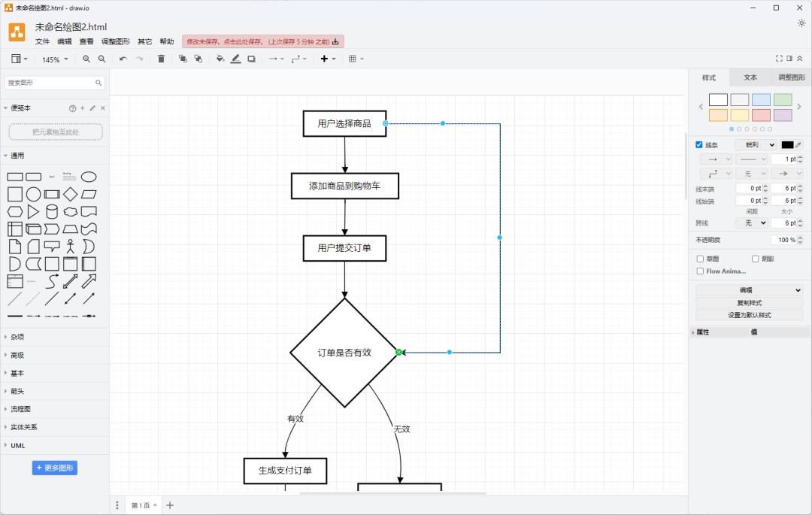Screen dimensions: 812x515
Task: Open the 文件 file menu
Action: [42, 41]
